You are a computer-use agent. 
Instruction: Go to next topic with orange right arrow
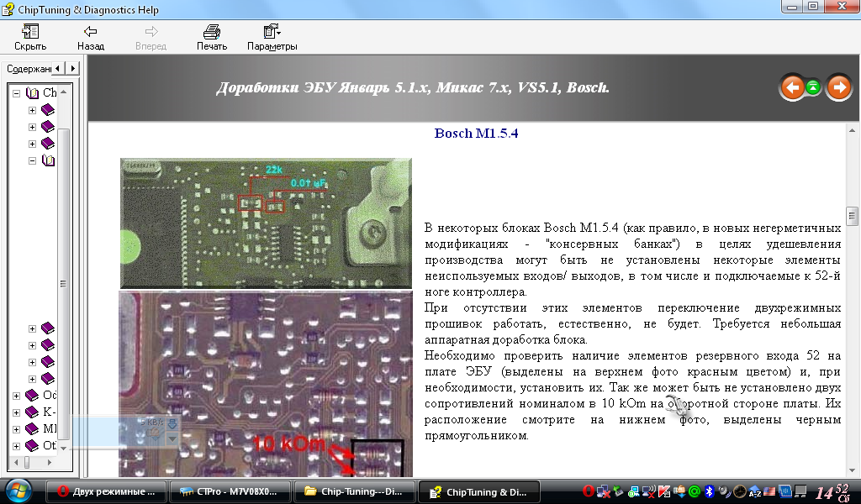click(x=838, y=87)
